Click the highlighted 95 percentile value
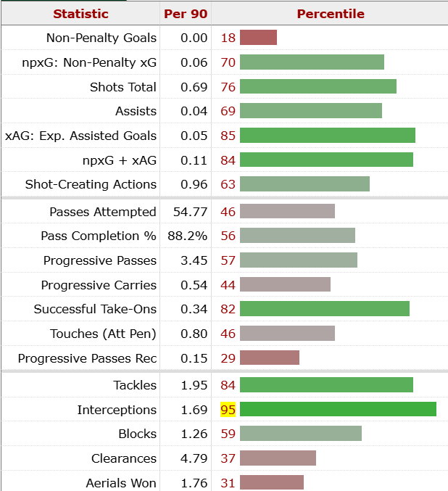The image size is (448, 491). pyautogui.click(x=228, y=410)
